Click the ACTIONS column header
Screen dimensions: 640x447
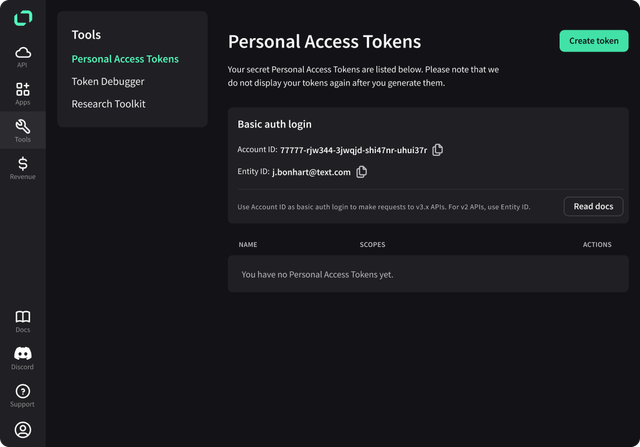[597, 245]
